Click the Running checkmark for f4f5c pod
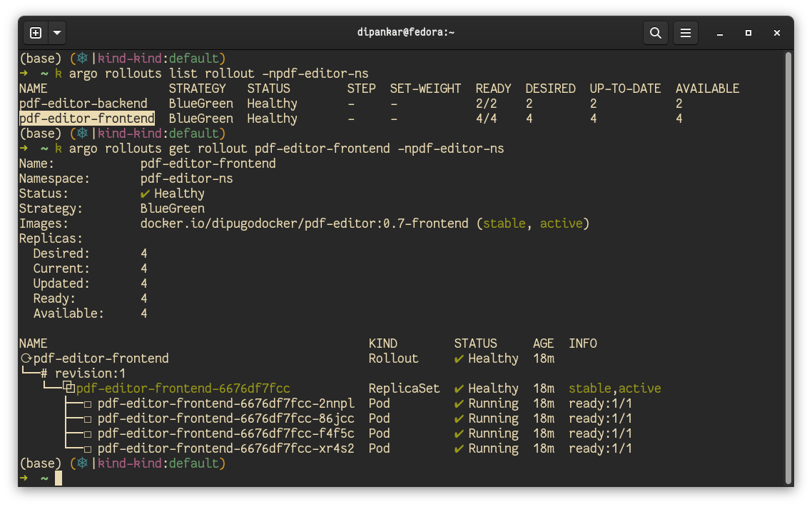Viewport: 812px width, 507px height. [459, 434]
